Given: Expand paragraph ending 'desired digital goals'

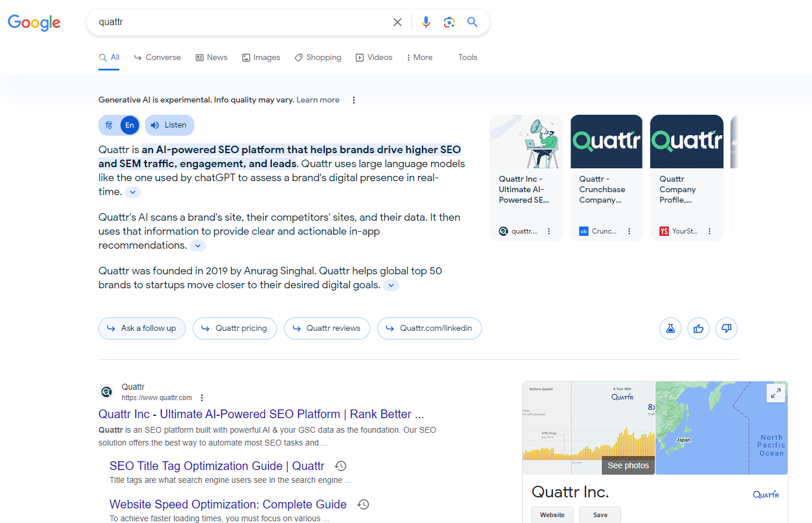Looking at the screenshot, I should [391, 285].
